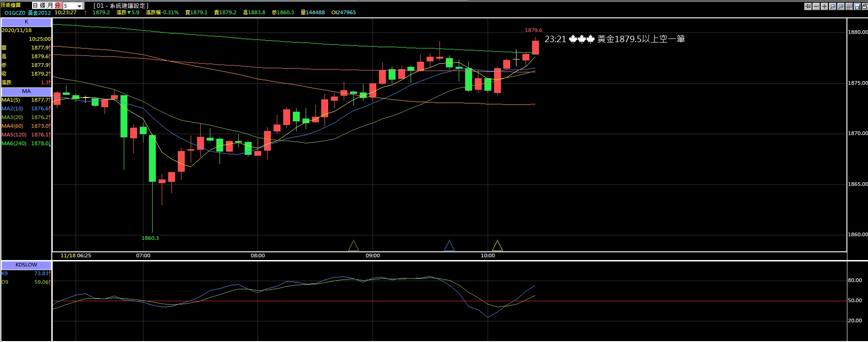Viewport: 868px width, 342px height.
Task: Click the 1879.6 high price label on the chart
Action: click(533, 30)
